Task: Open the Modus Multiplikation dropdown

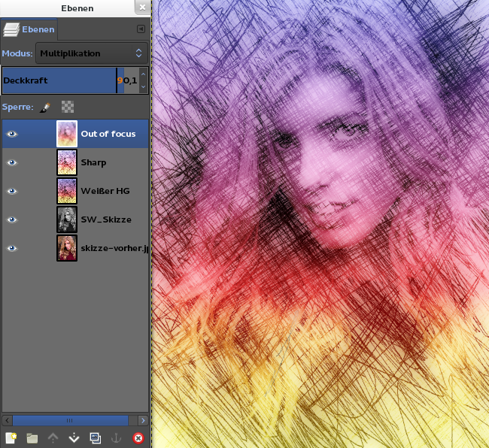Action: pos(92,53)
